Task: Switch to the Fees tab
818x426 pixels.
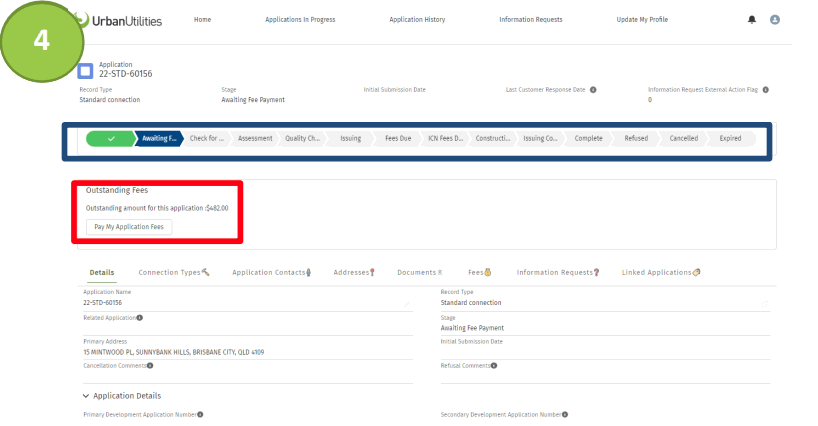Action: click(x=479, y=272)
